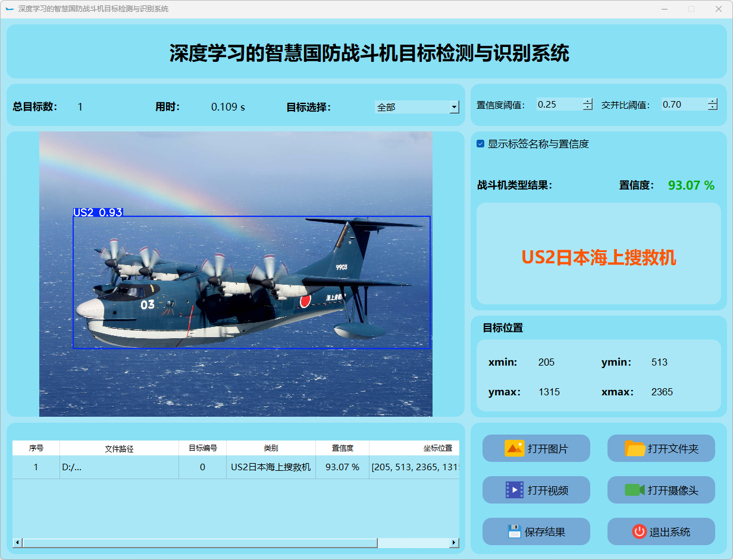Select the first result row with US2日本海上搜救机

coord(271,467)
